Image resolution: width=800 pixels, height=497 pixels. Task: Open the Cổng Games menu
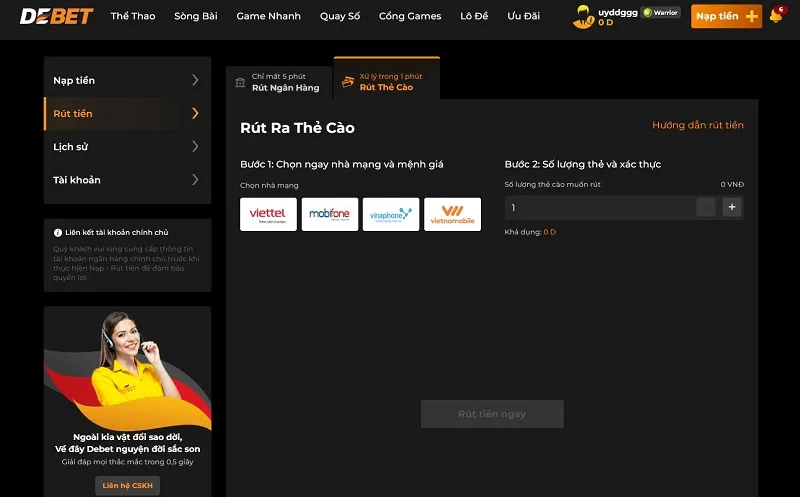[410, 16]
